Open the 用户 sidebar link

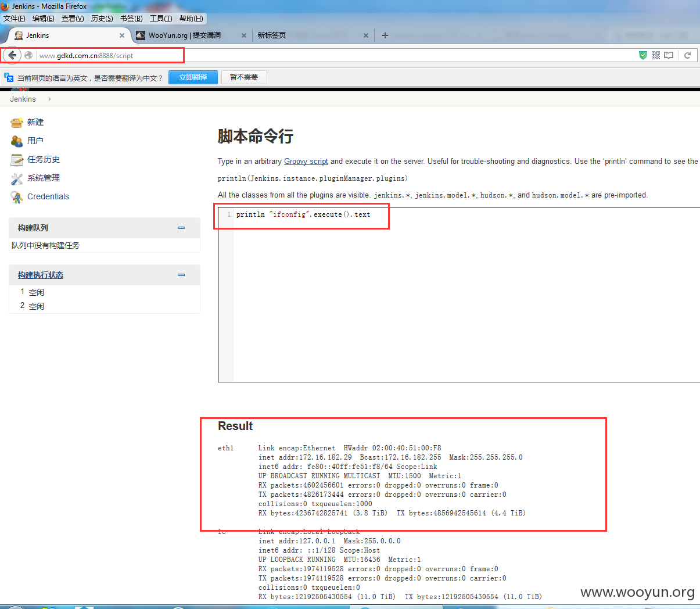[35, 141]
